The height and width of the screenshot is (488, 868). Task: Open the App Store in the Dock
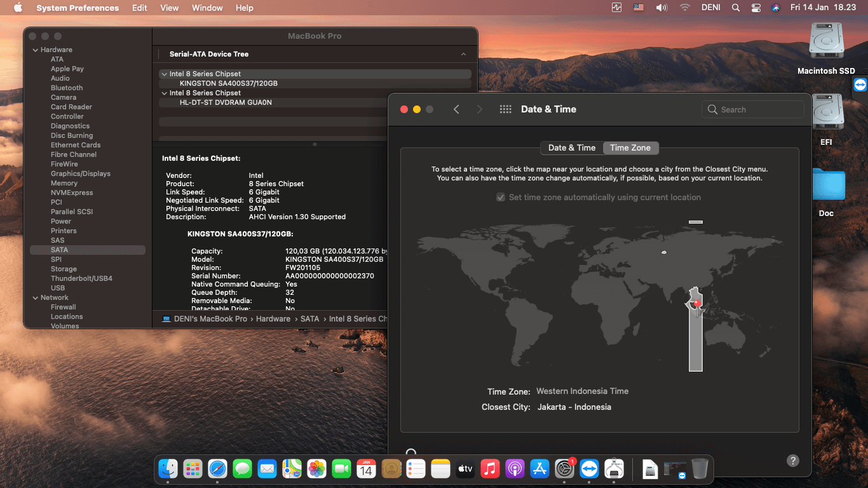pos(539,469)
